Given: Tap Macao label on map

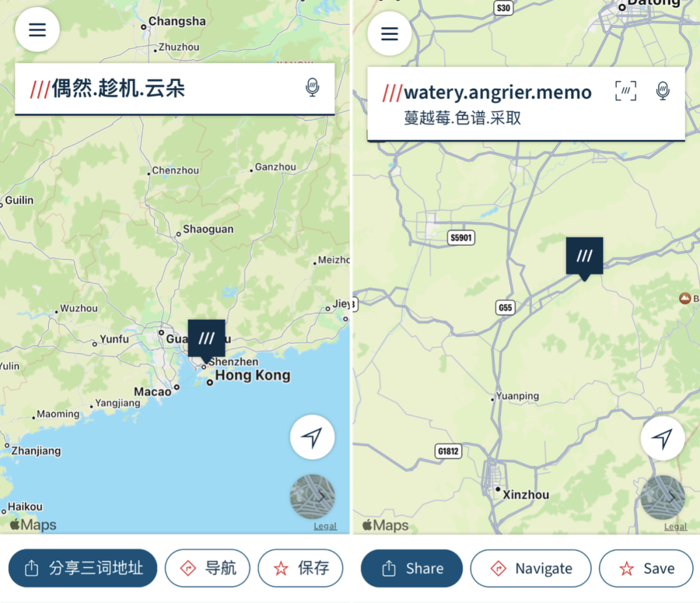Looking at the screenshot, I should pyautogui.click(x=153, y=392).
